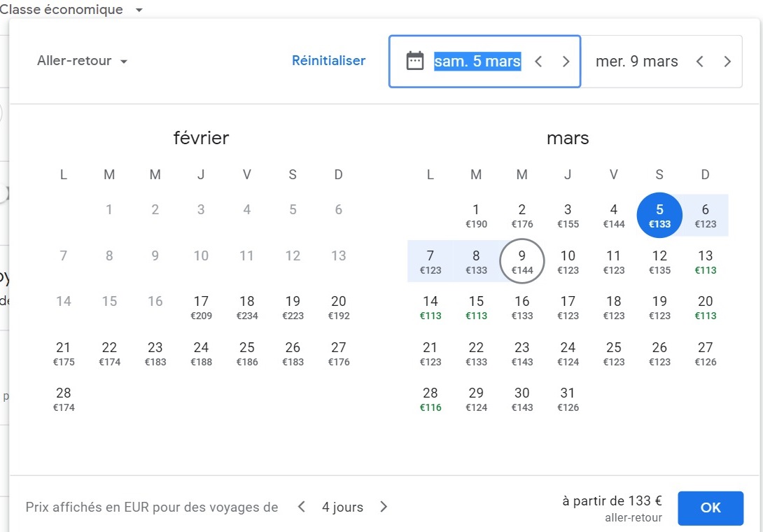
Task: Choose 22 février priced €174
Action: [x=109, y=353]
